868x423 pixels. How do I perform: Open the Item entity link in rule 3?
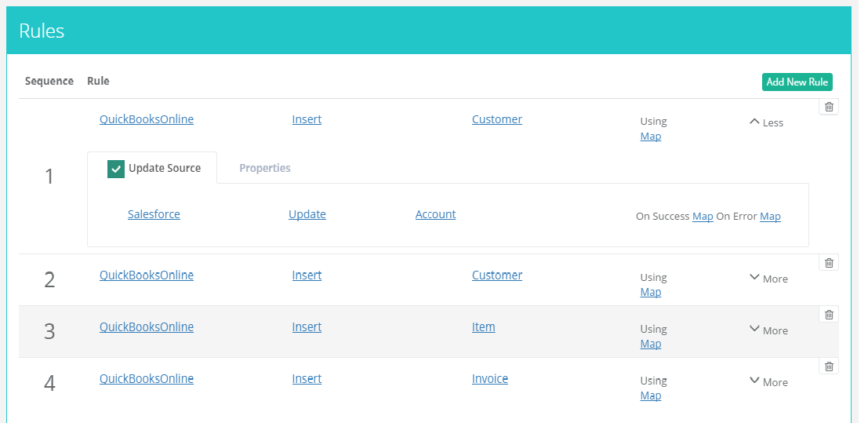483,327
